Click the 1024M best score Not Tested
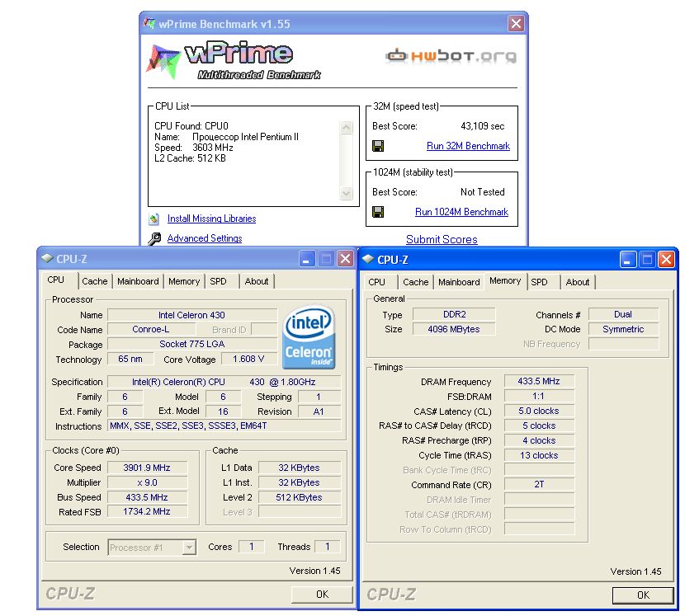The height and width of the screenshot is (616, 685). (x=482, y=192)
